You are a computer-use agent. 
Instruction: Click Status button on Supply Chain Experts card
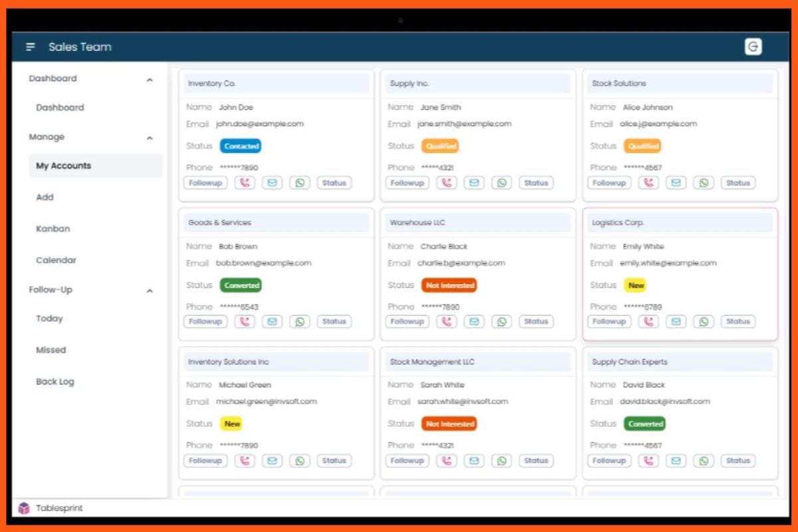coord(738,461)
